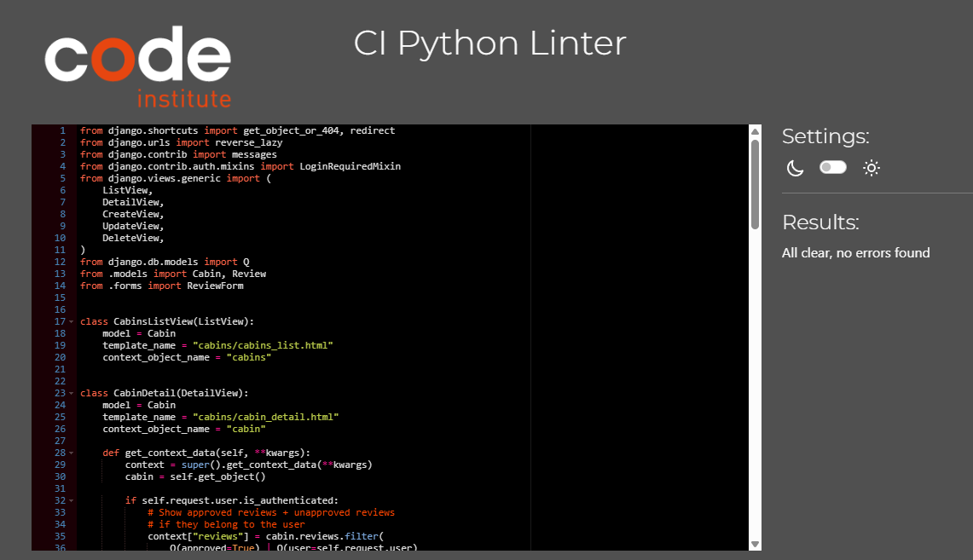Click 'model = Cabin' on line 24
The image size is (973, 560).
pos(139,406)
